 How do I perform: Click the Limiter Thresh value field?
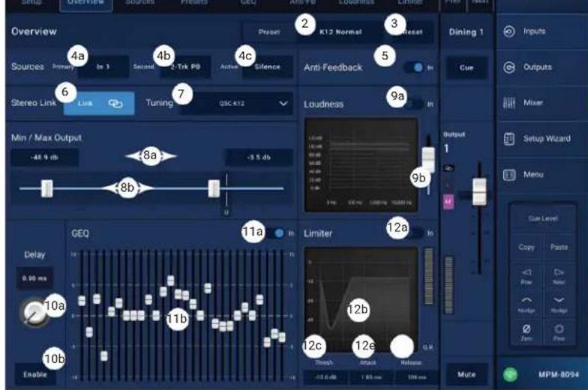pos(325,377)
